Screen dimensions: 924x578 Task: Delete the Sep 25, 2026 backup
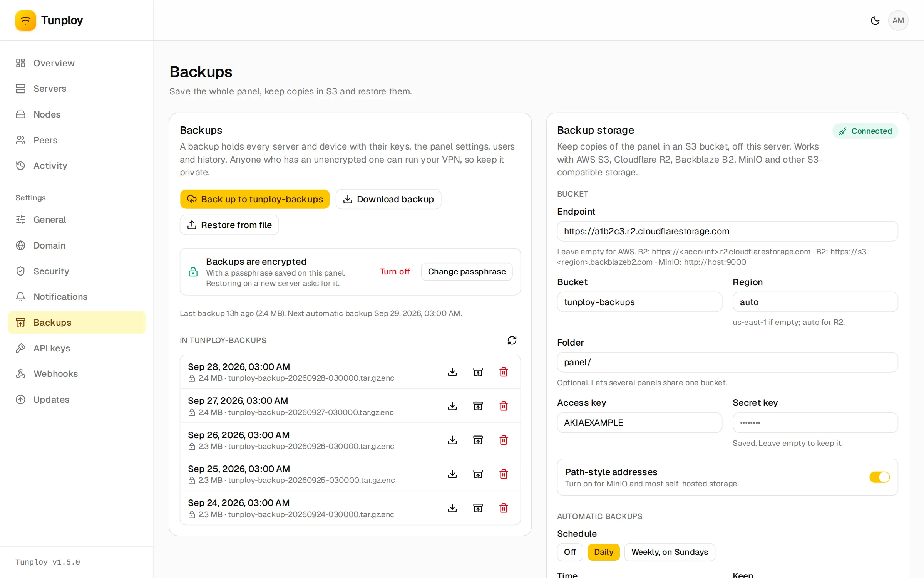click(504, 474)
